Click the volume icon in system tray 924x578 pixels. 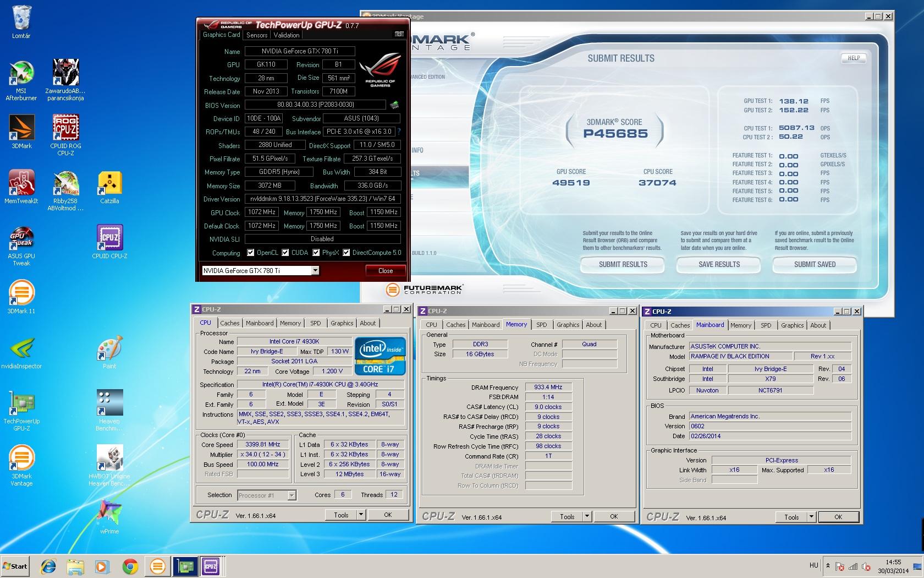pos(867,566)
